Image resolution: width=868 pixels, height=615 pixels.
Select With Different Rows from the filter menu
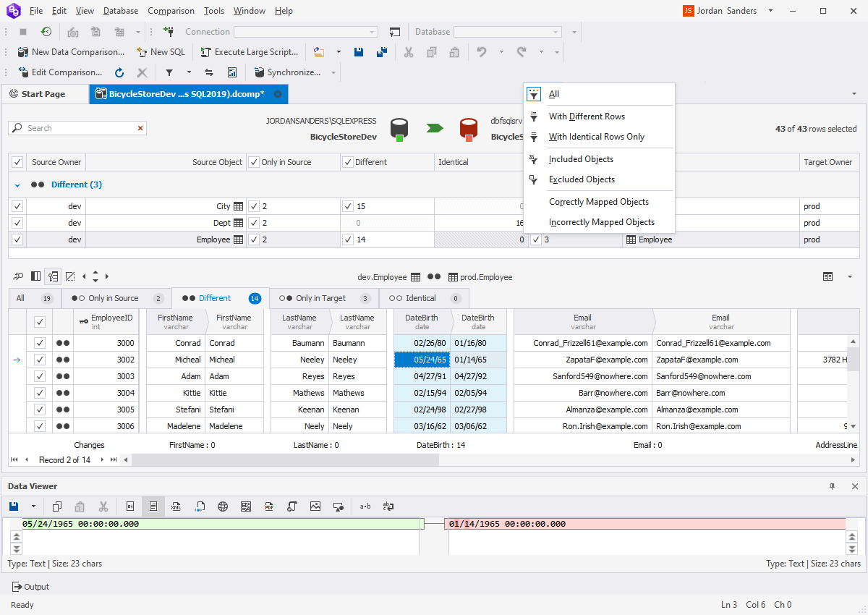[x=587, y=116]
